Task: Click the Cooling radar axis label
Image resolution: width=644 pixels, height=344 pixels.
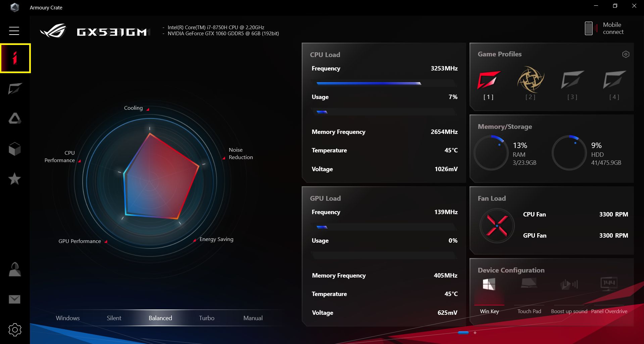Action: (133, 108)
